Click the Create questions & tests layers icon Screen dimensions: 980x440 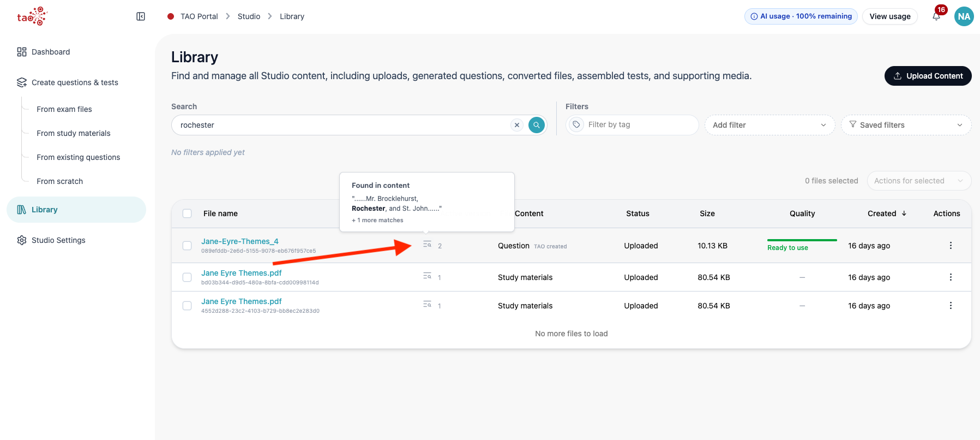click(22, 82)
